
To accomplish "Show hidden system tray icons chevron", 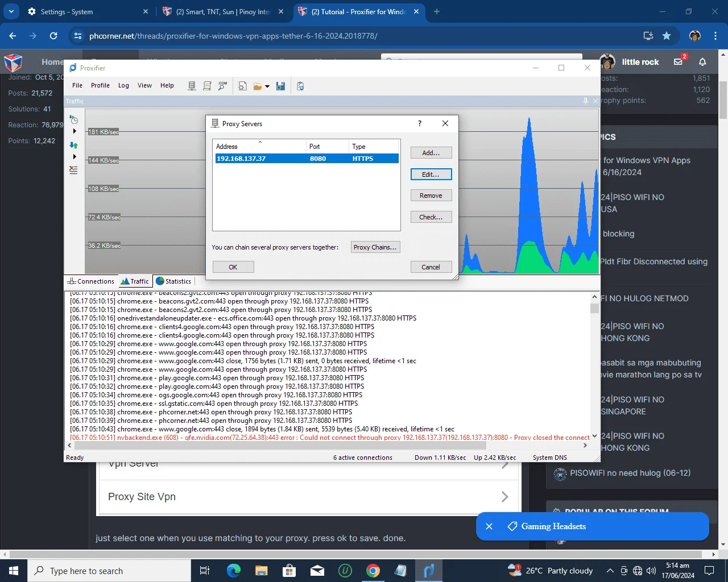I will (610, 571).
